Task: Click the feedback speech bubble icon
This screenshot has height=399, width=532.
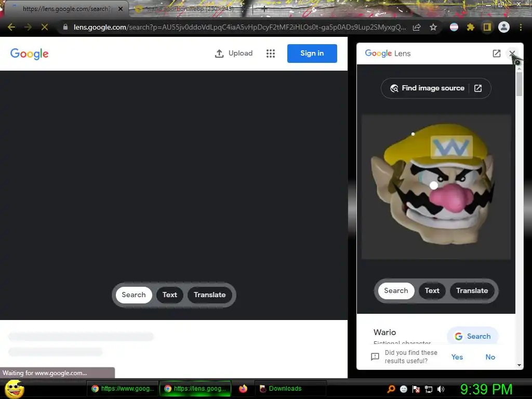Action: click(375, 356)
